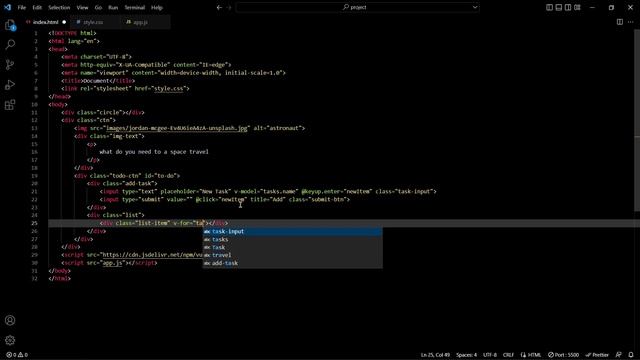Open the Selection menu
The height and width of the screenshot is (360, 640).
(x=59, y=7)
